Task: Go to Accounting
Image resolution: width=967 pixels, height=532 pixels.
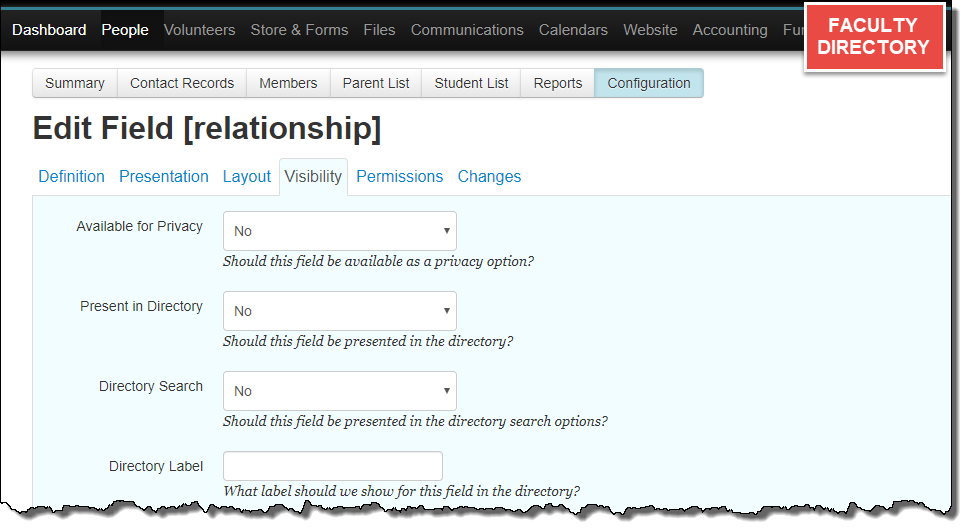Action: point(730,30)
